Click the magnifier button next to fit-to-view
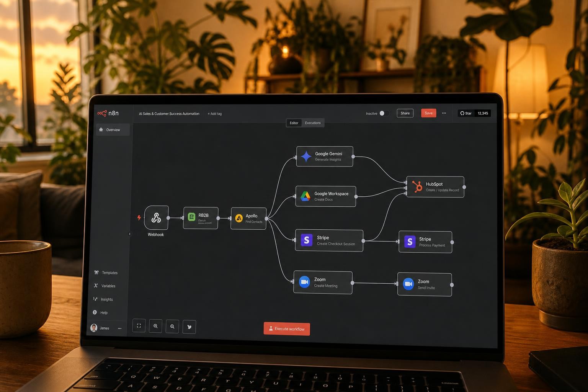The height and width of the screenshot is (392, 588). point(155,326)
